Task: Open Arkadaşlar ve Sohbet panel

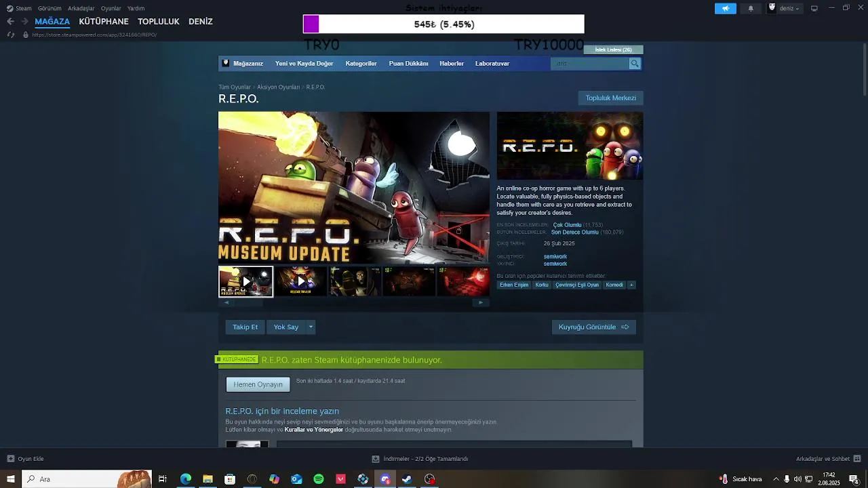Action: tap(829, 459)
